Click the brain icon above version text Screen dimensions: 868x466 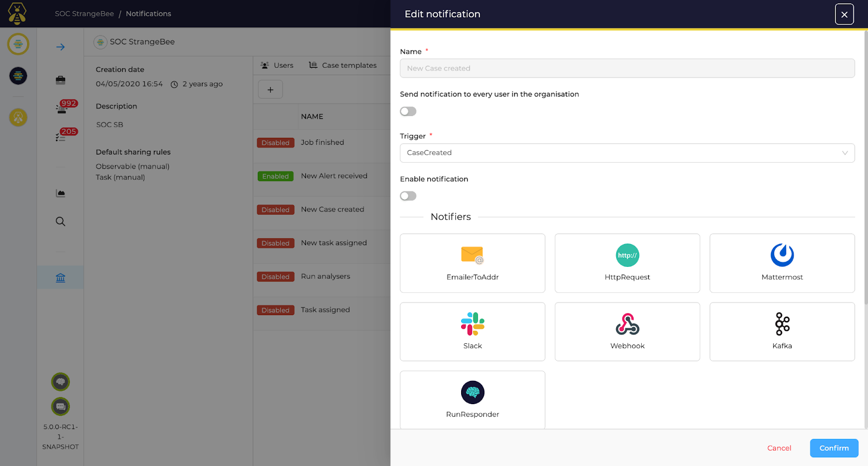(61, 382)
